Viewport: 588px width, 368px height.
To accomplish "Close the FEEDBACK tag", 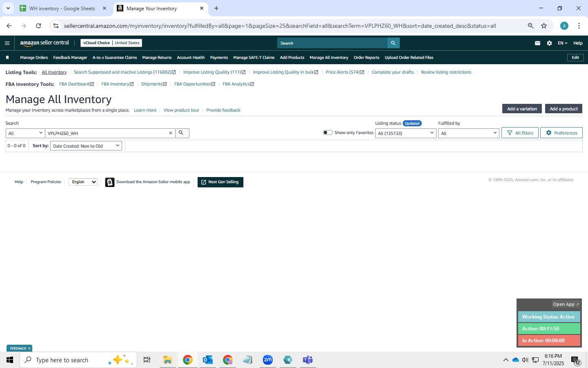I will (29, 348).
